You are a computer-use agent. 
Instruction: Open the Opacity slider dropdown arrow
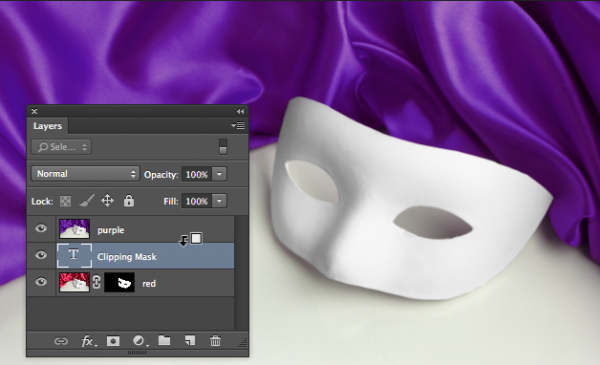pyautogui.click(x=219, y=174)
